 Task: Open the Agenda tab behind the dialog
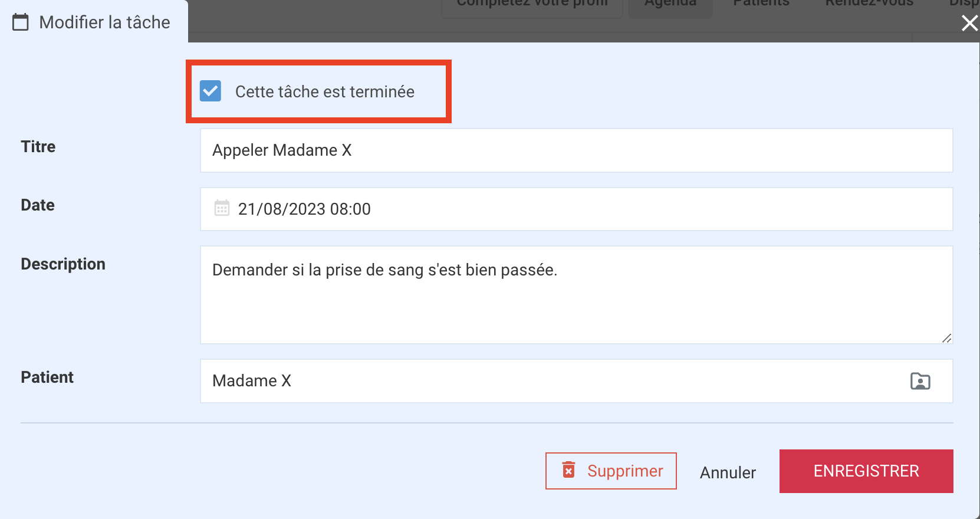pos(670,4)
